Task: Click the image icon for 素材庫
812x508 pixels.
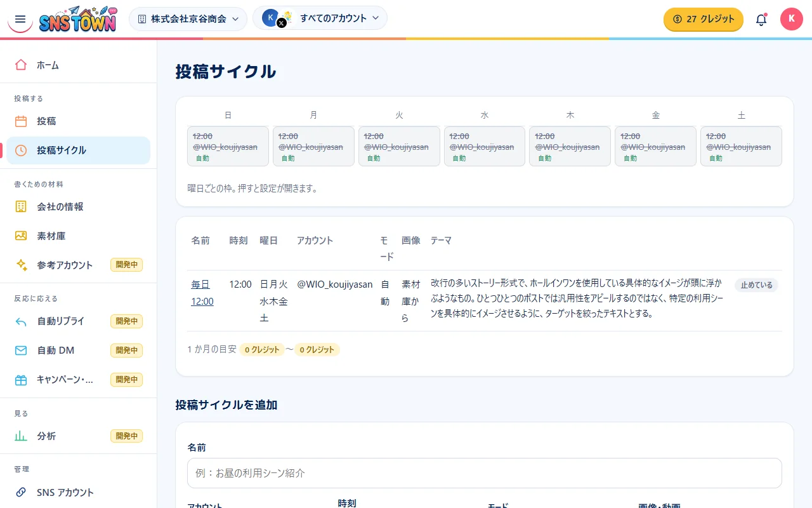Action: (21, 236)
